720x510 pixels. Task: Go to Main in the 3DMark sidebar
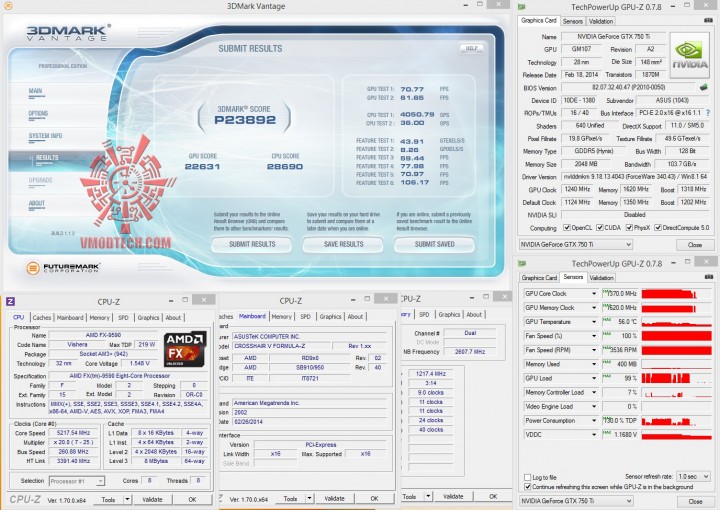click(36, 91)
